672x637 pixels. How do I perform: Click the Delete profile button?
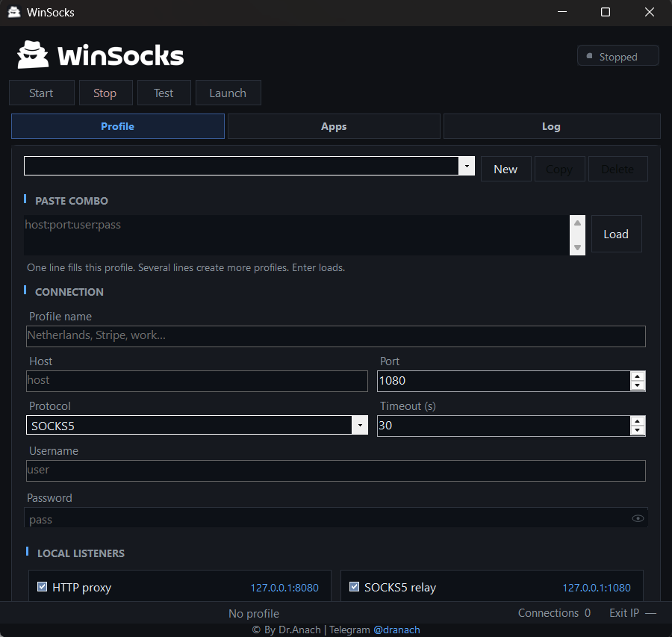(618, 169)
